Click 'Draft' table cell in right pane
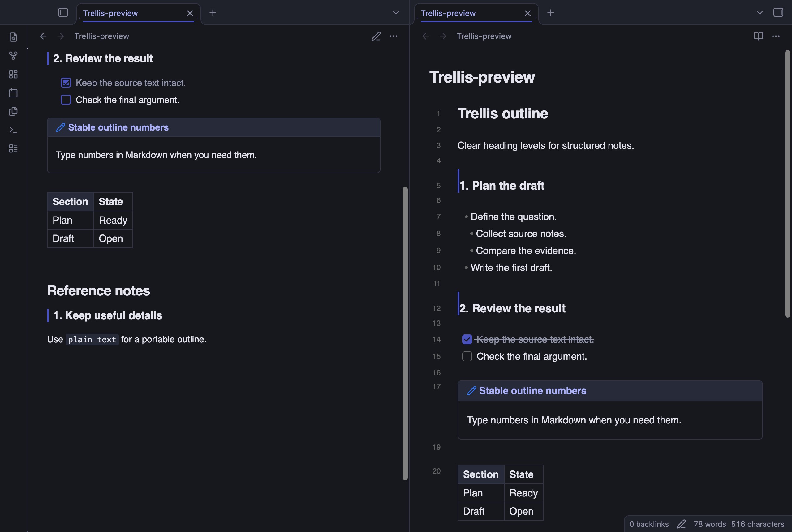 481,511
